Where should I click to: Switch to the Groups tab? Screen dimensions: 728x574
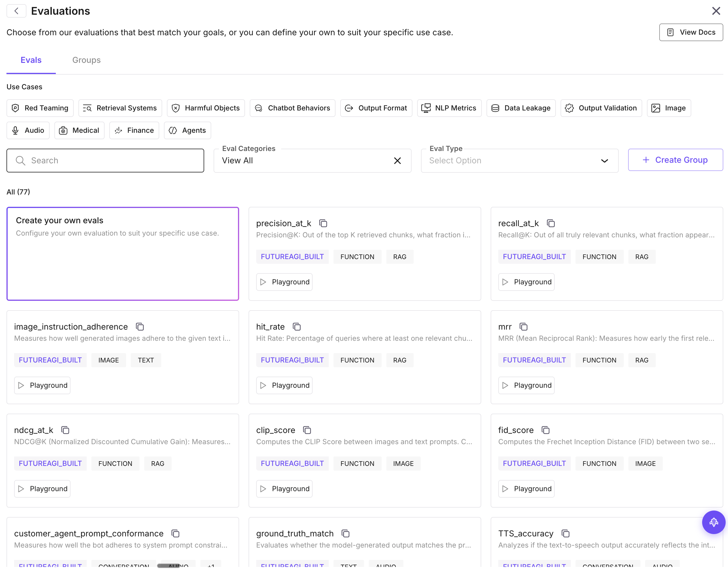(86, 60)
